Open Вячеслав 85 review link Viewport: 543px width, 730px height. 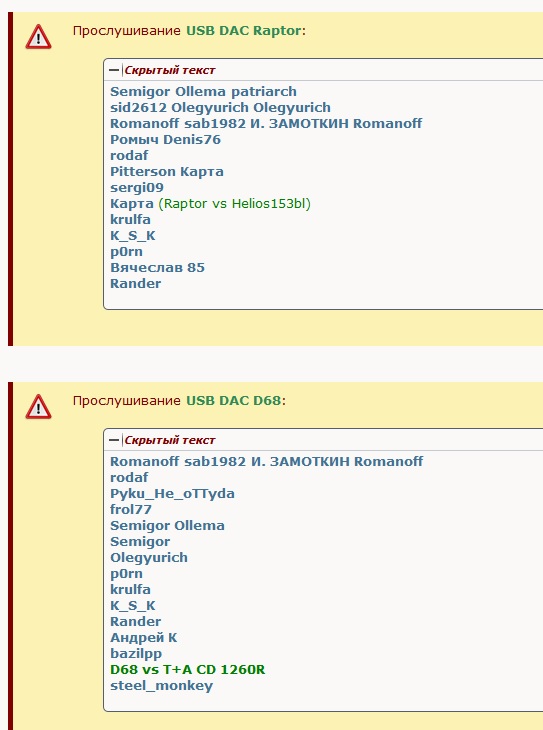[x=157, y=268]
